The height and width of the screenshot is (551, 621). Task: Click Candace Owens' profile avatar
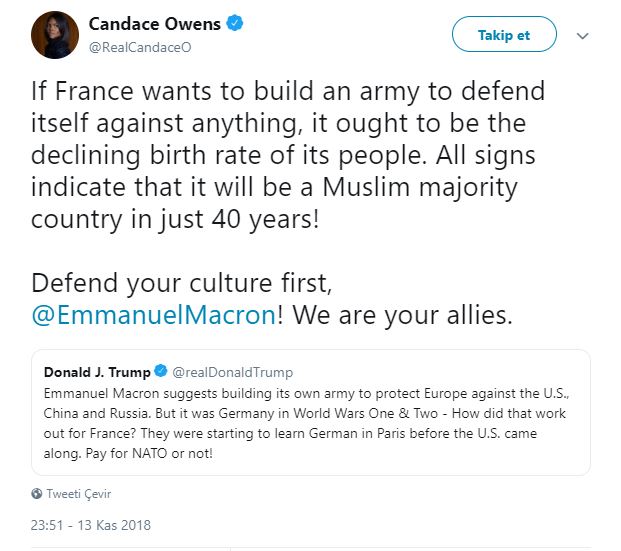[x=56, y=36]
